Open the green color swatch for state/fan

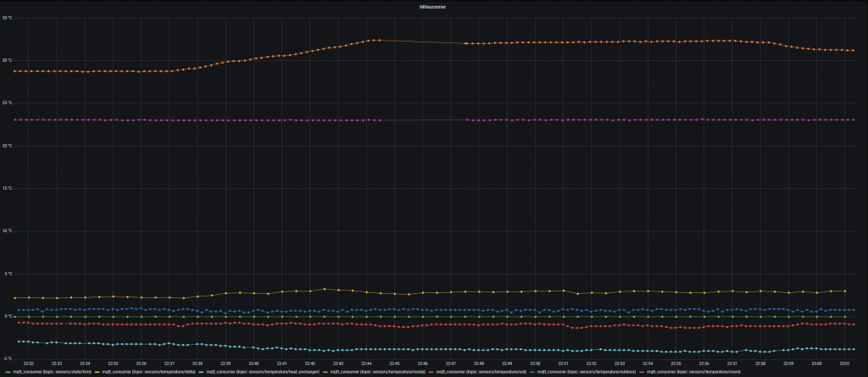tap(8, 371)
